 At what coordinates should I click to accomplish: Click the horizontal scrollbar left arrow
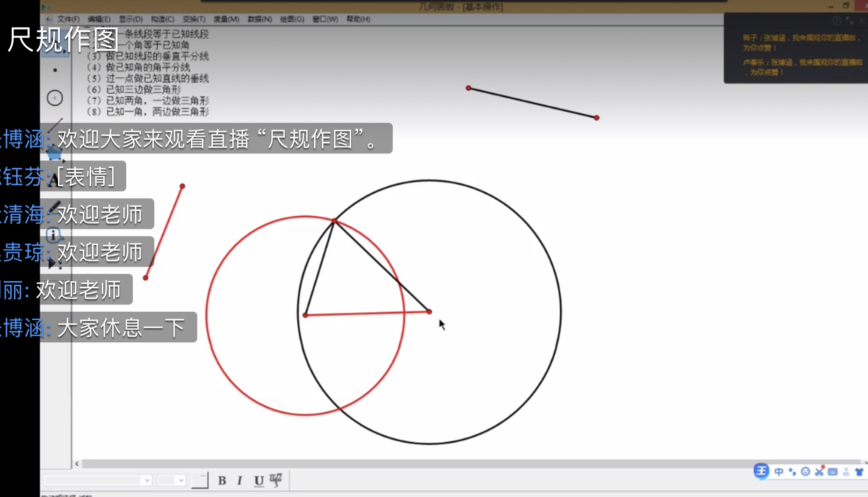[x=77, y=464]
